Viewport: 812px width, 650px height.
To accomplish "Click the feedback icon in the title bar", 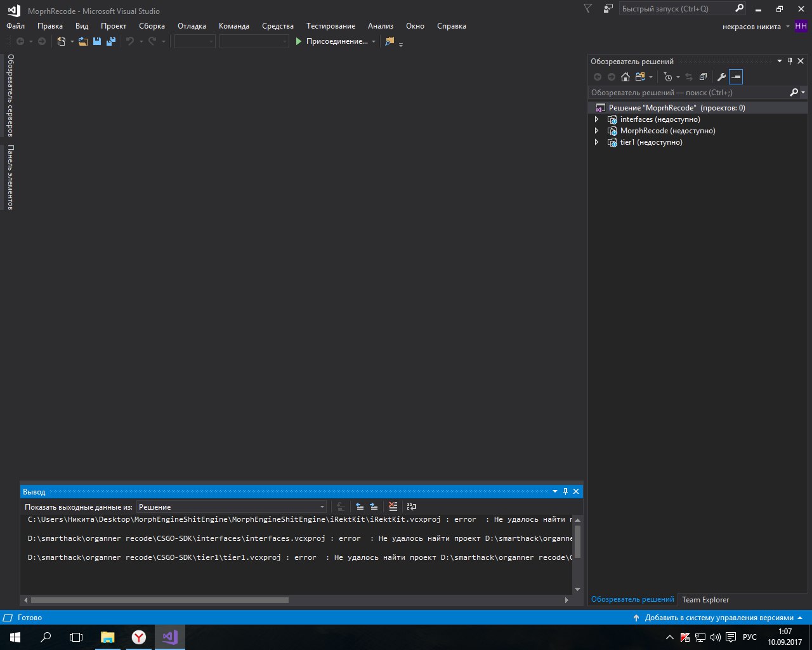I will point(608,9).
